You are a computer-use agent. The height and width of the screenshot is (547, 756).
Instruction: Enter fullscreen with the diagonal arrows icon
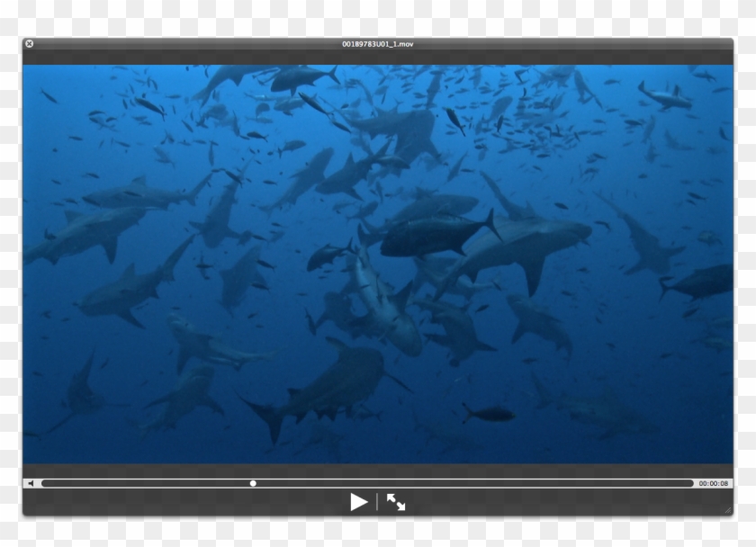396,502
